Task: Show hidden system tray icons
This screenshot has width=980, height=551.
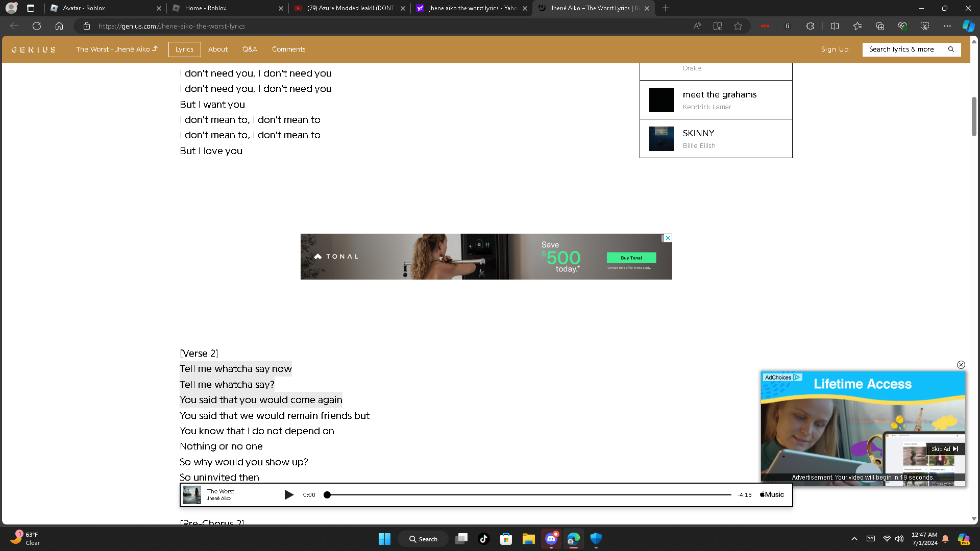Action: pos(854,539)
